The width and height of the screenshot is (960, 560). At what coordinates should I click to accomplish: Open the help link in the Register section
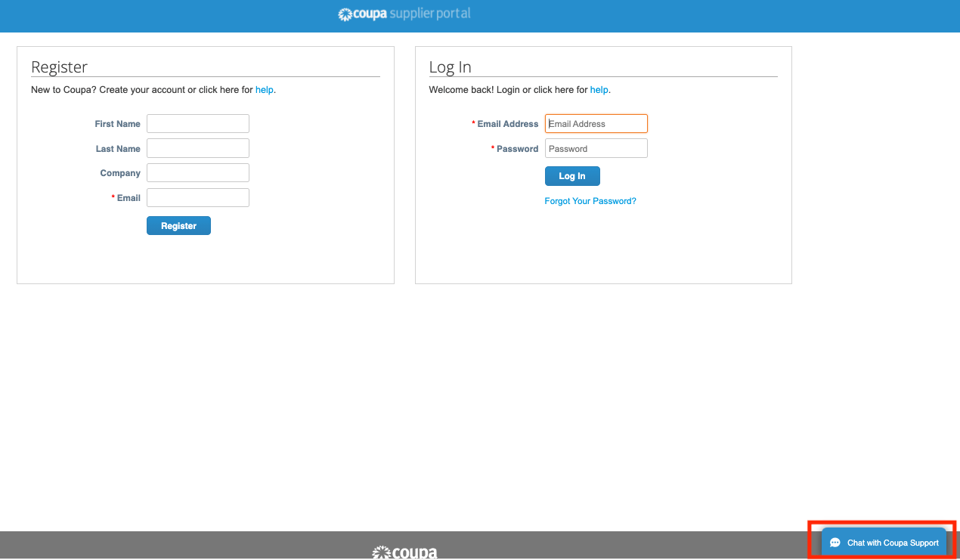pyautogui.click(x=265, y=89)
